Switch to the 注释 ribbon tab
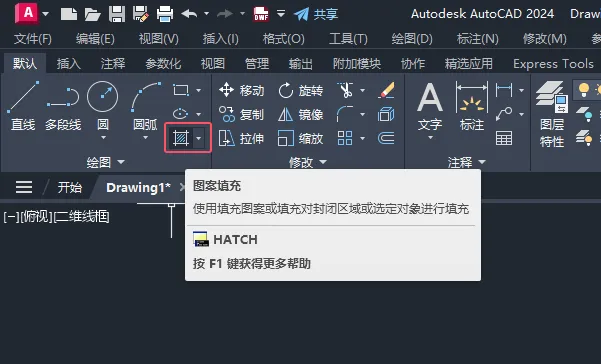This screenshot has width=601, height=364. point(113,64)
